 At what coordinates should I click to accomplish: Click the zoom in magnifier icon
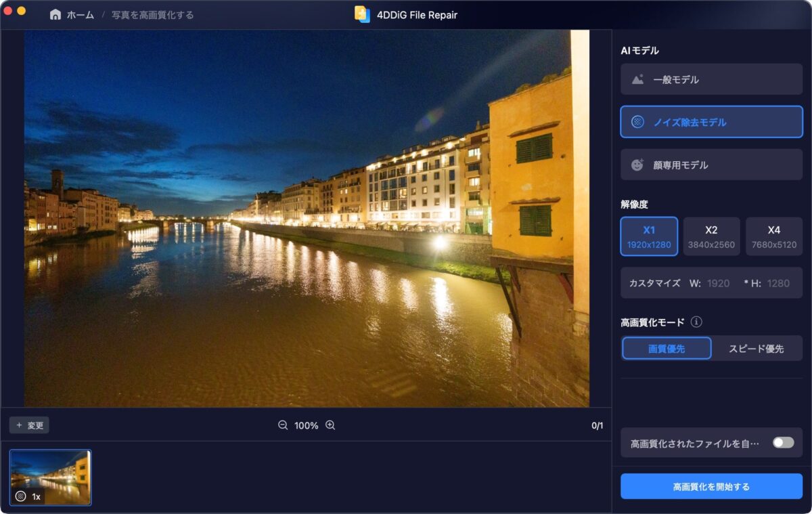coord(330,425)
